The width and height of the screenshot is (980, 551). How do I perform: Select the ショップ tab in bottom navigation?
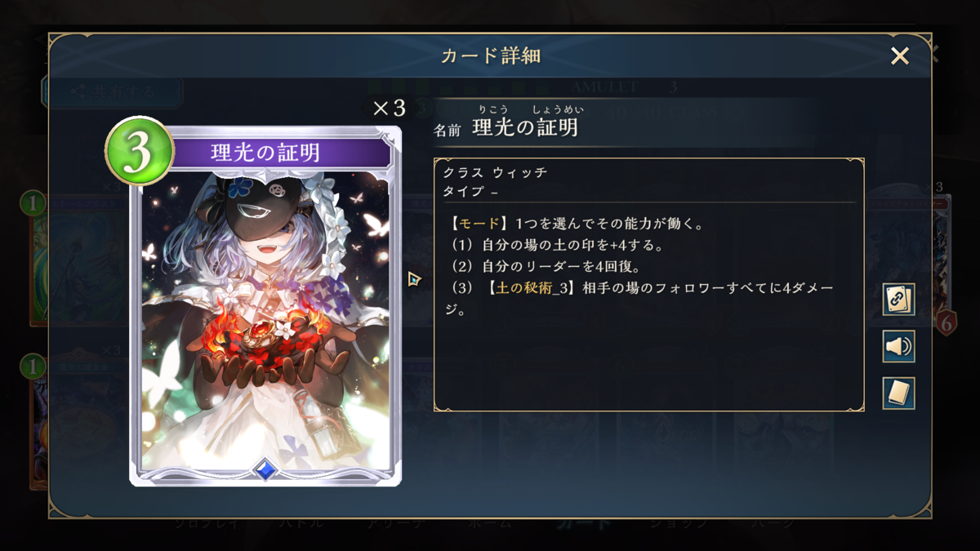(678, 524)
